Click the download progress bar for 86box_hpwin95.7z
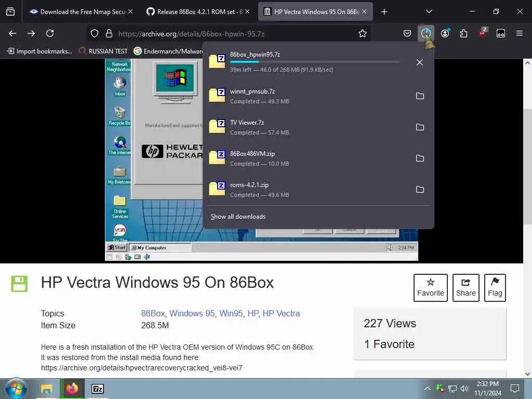 pyautogui.click(x=315, y=62)
